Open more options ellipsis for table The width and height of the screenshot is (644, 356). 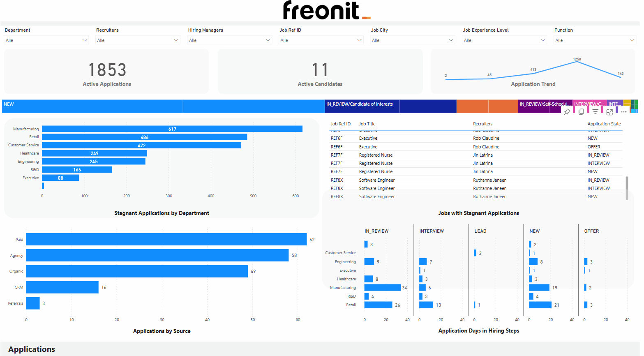pos(624,112)
